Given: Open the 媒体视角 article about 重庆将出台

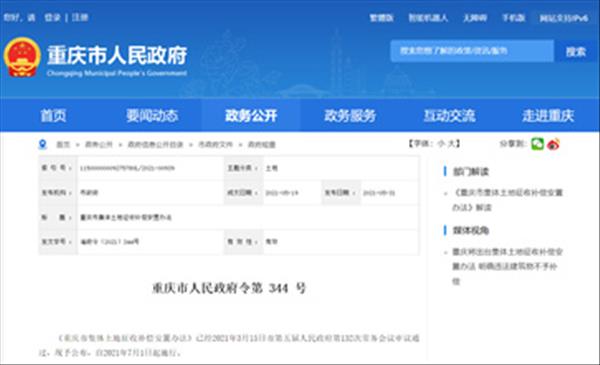Looking at the screenshot, I should (x=507, y=266).
